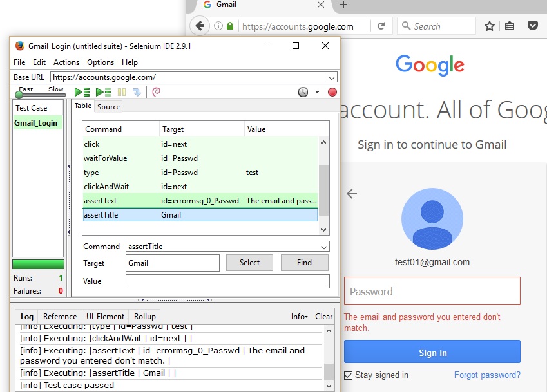Click the Select button next to Target
This screenshot has width=547, height=392.
point(249,263)
